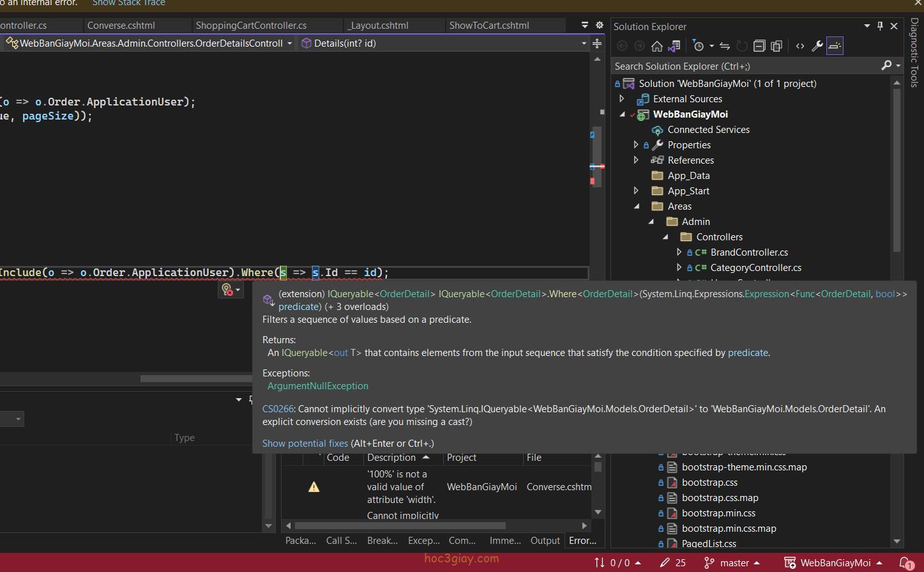Image resolution: width=924 pixels, height=572 pixels.
Task: Switch views using the Solution Explorer views icon
Action: [674, 46]
